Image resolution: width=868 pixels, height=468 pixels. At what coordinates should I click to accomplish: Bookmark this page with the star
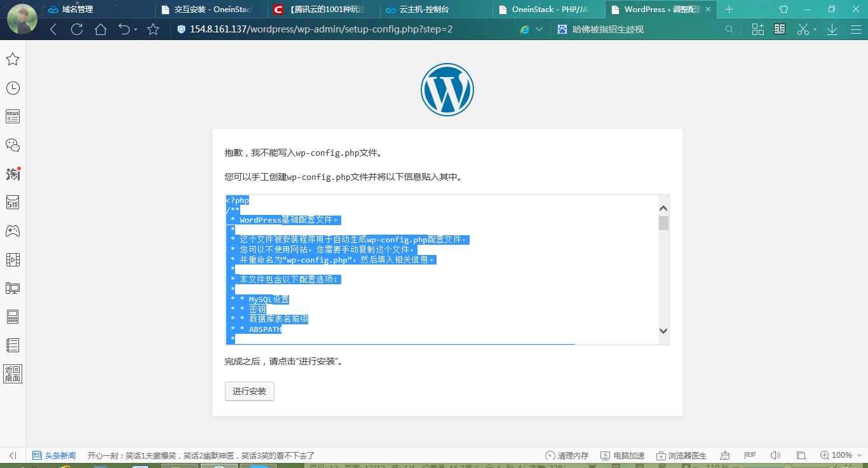coord(153,29)
